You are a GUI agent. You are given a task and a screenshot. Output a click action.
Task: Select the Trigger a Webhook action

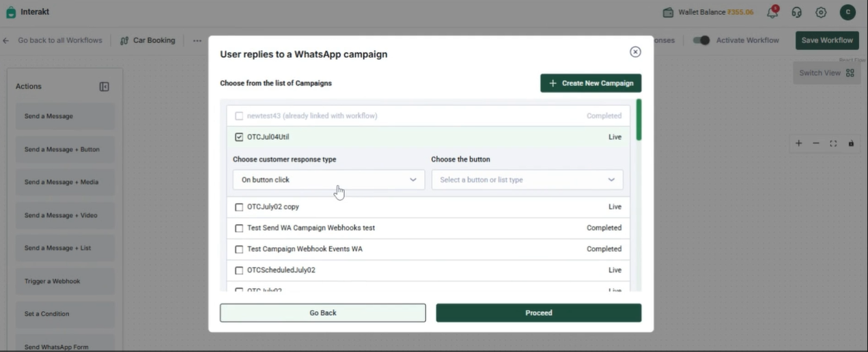(66, 281)
